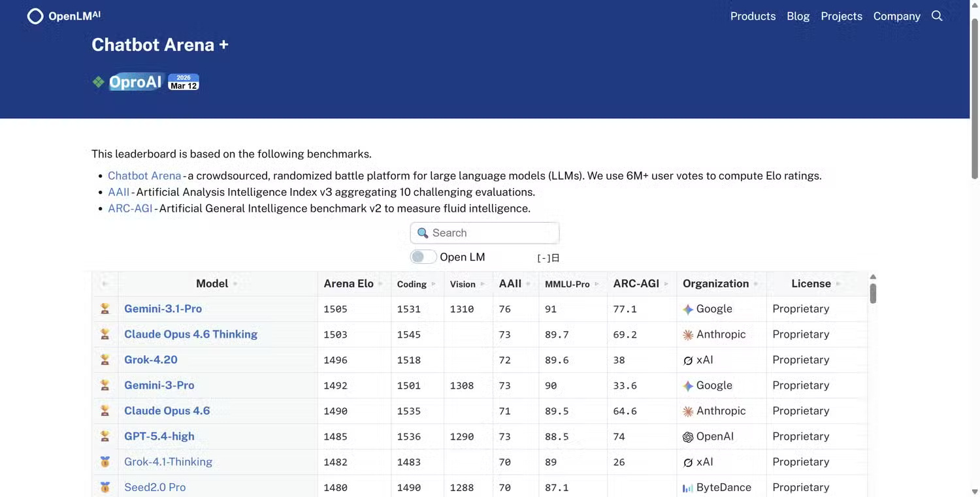Open the Claude Opus 4.6 Thinking model page
The width and height of the screenshot is (980, 497).
[191, 334]
